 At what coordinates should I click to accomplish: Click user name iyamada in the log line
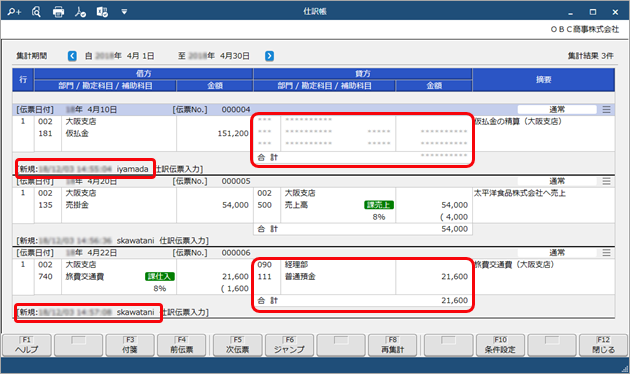(132, 169)
